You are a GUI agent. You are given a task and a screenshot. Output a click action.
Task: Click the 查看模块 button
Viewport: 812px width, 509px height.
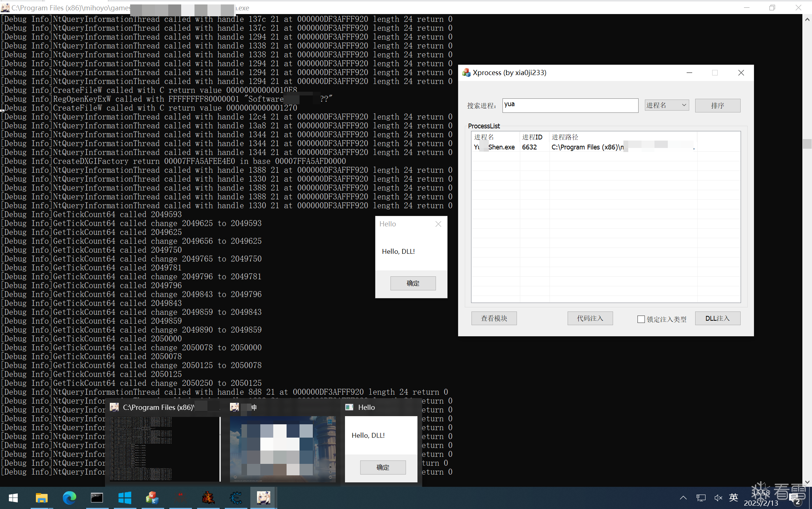(494, 318)
